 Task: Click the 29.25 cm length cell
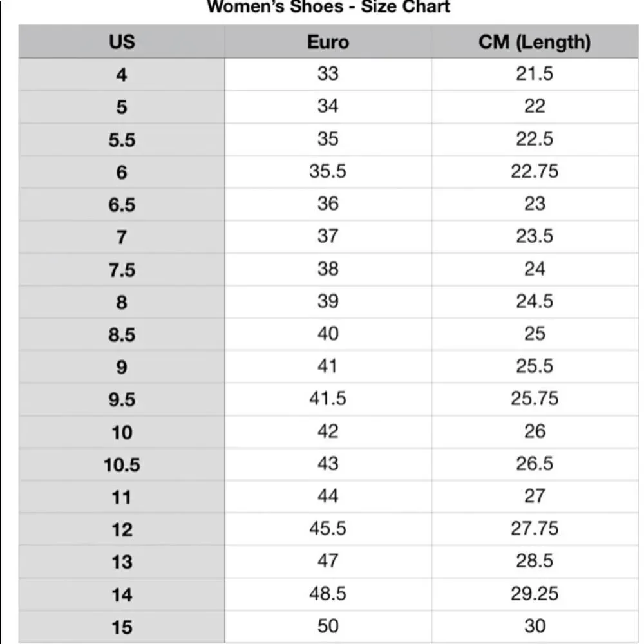(x=535, y=594)
